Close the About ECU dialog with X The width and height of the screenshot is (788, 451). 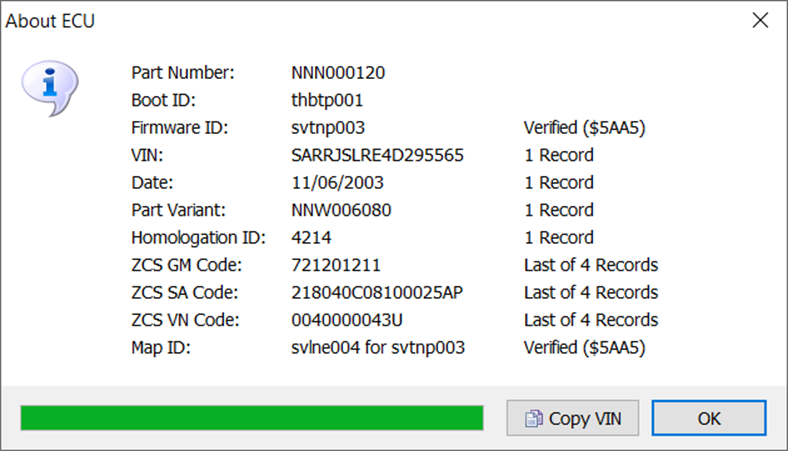pyautogui.click(x=760, y=20)
